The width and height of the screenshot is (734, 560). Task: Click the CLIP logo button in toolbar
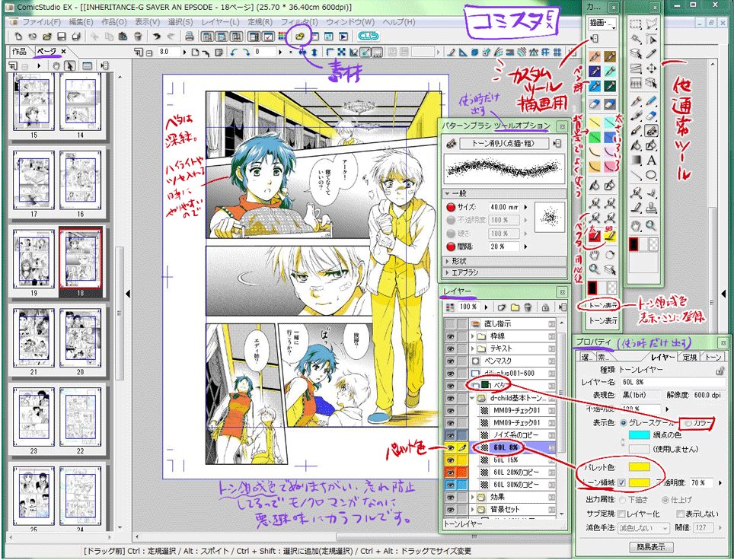click(368, 36)
